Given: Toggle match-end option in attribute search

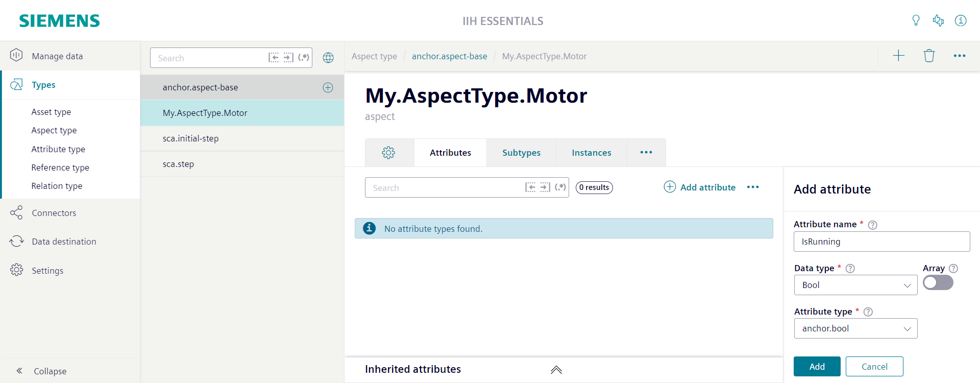Looking at the screenshot, I should 545,187.
